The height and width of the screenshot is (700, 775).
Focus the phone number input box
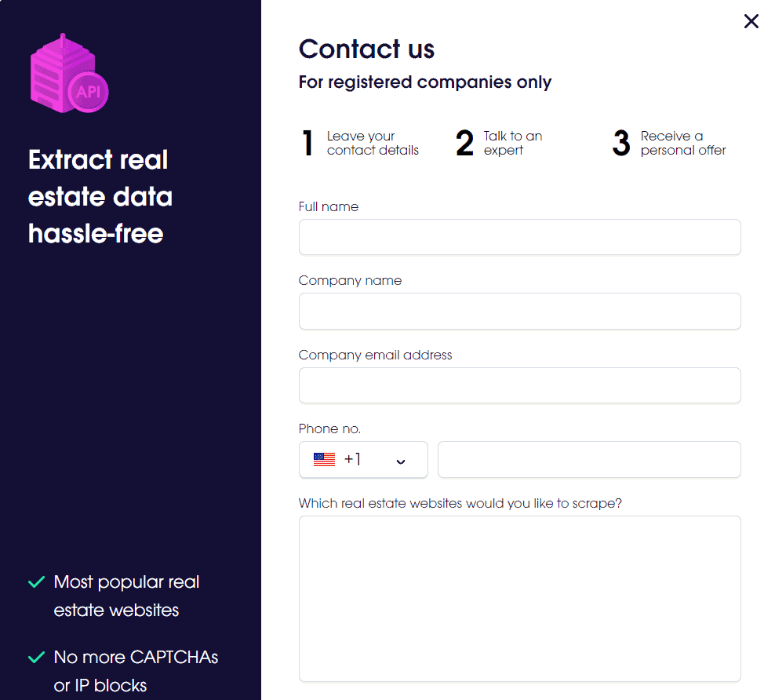coord(589,459)
